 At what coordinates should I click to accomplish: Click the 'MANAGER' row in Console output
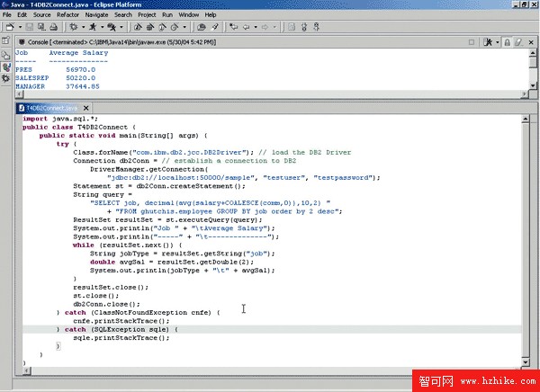click(58, 86)
